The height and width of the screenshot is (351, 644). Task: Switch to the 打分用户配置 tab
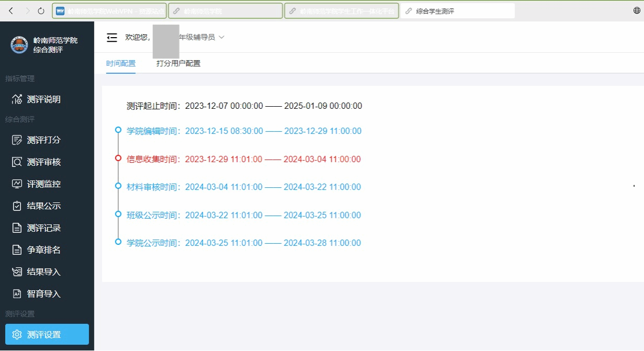tap(178, 63)
